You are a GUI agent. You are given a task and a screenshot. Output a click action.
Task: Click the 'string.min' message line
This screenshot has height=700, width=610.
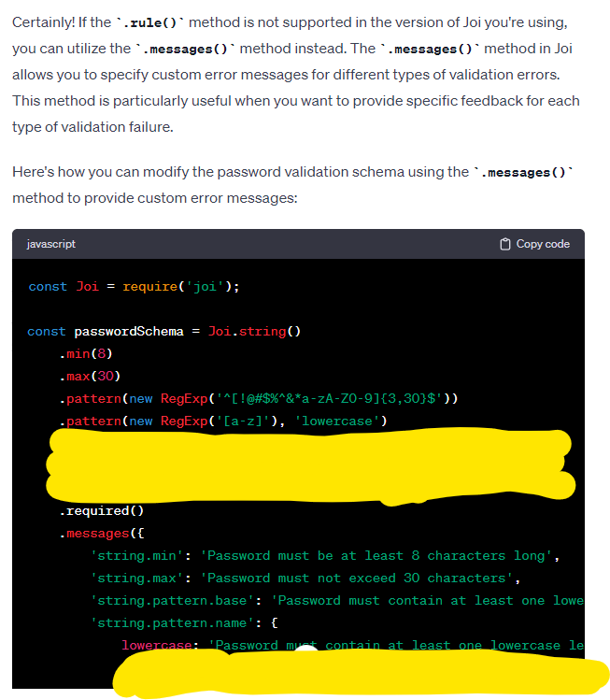click(x=325, y=556)
